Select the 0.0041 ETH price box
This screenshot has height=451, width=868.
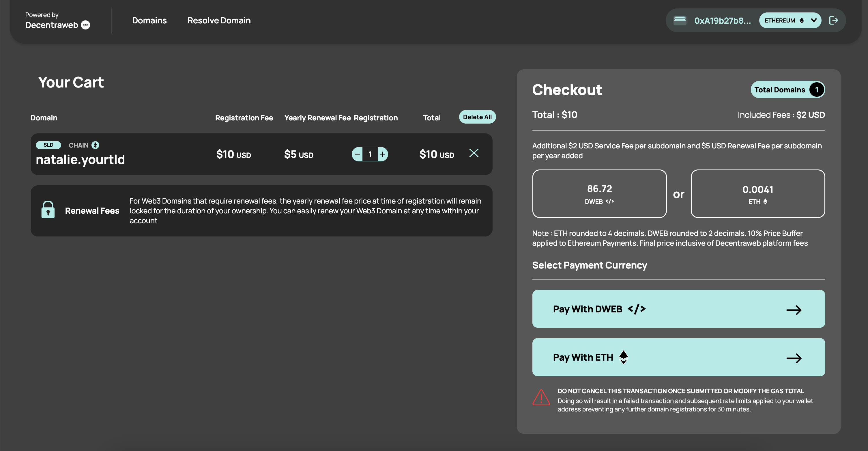[x=757, y=194]
